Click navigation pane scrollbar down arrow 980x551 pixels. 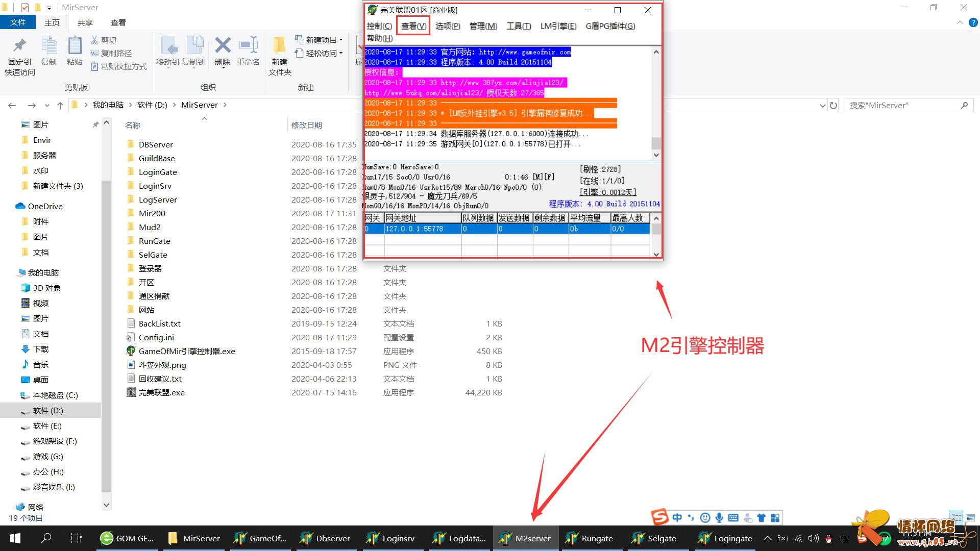click(106, 506)
